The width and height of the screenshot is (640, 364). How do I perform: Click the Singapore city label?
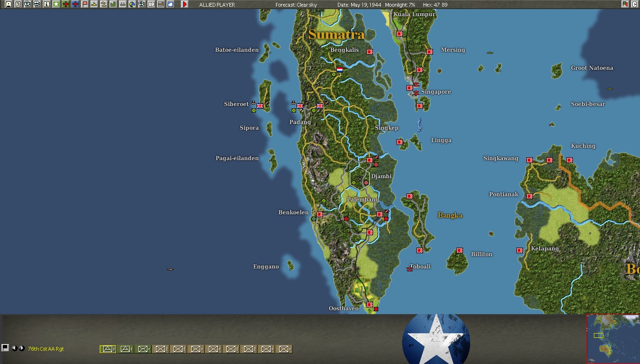click(436, 92)
